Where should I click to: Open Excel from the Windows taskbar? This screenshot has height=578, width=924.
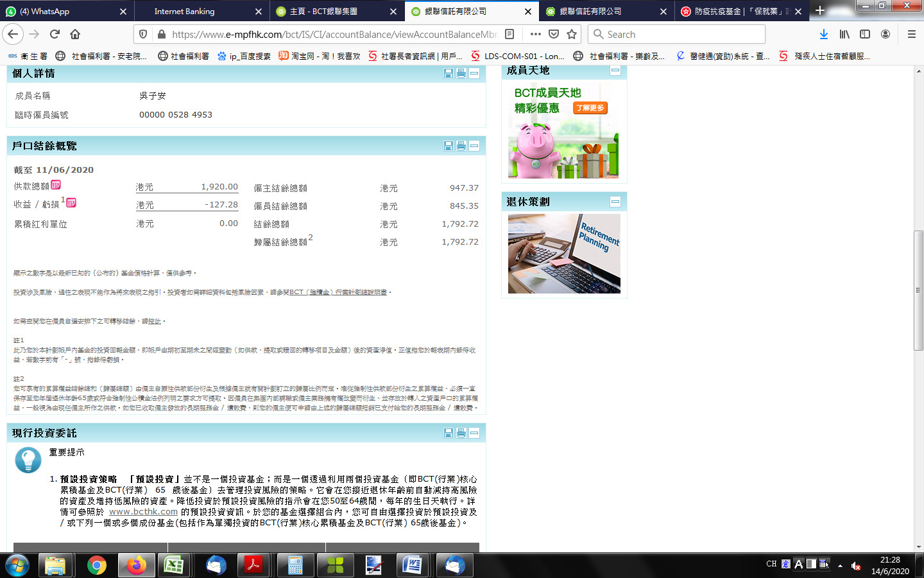tap(173, 565)
